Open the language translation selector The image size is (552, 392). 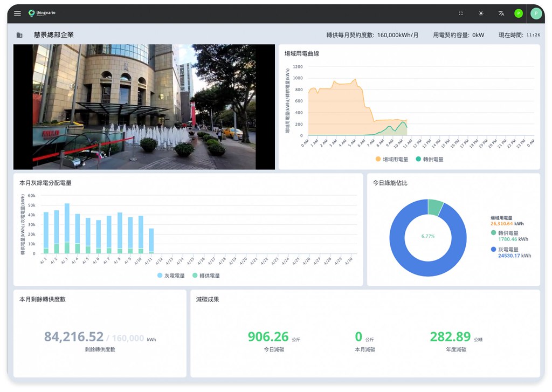501,13
